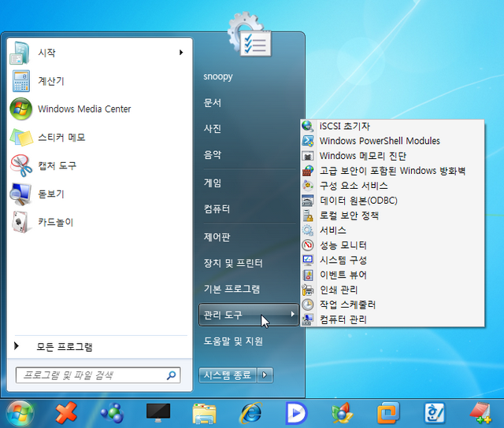Click the 시스템 구성 monitor icon
The image size is (504, 428).
point(308,260)
